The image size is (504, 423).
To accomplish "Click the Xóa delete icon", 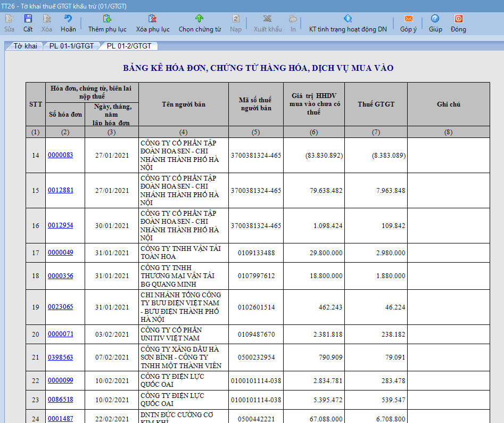I will 47,19.
